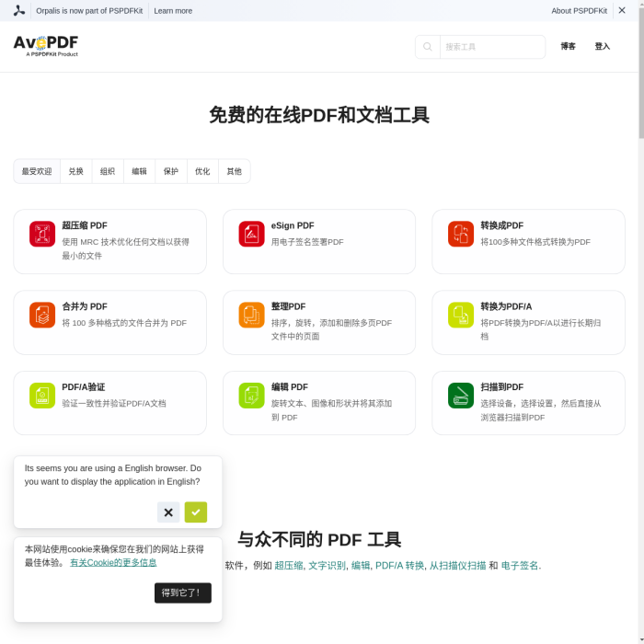This screenshot has height=644, width=644.
Task: Click the PDF/A验证 validation icon
Action: [x=42, y=396]
